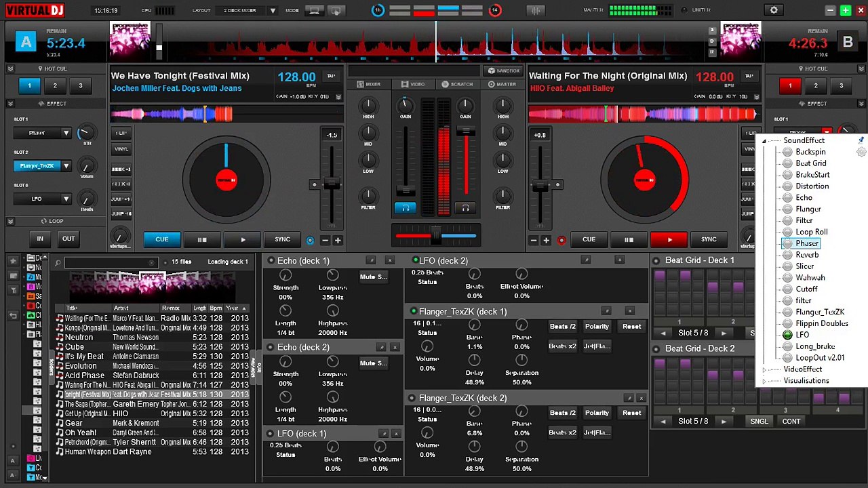
Task: Open the settings gear in the top bar
Action: pyautogui.click(x=774, y=10)
